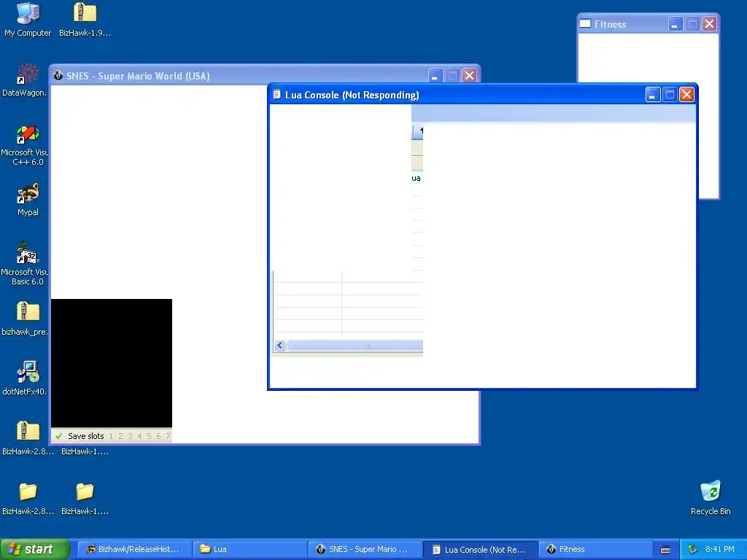Click the 8:41 PM taskbar clock
Screen dimensions: 747x560
720,550
